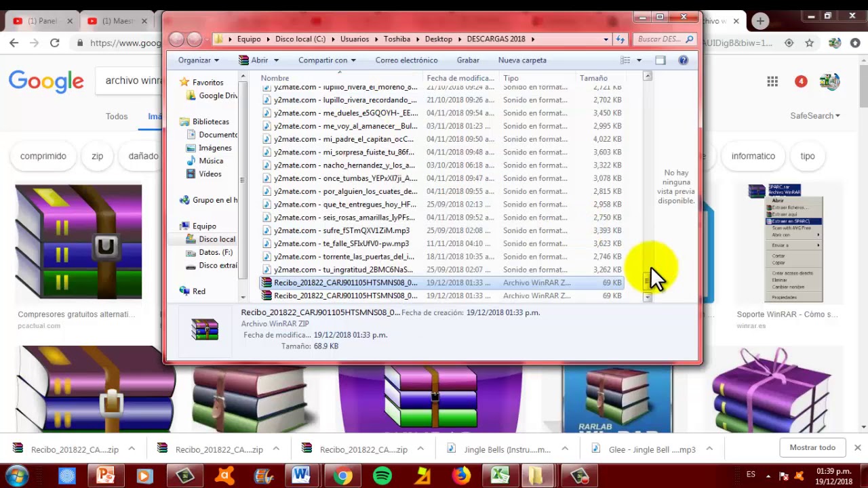Open the change view options dropdown arrow
The image size is (868, 488).
(x=639, y=60)
